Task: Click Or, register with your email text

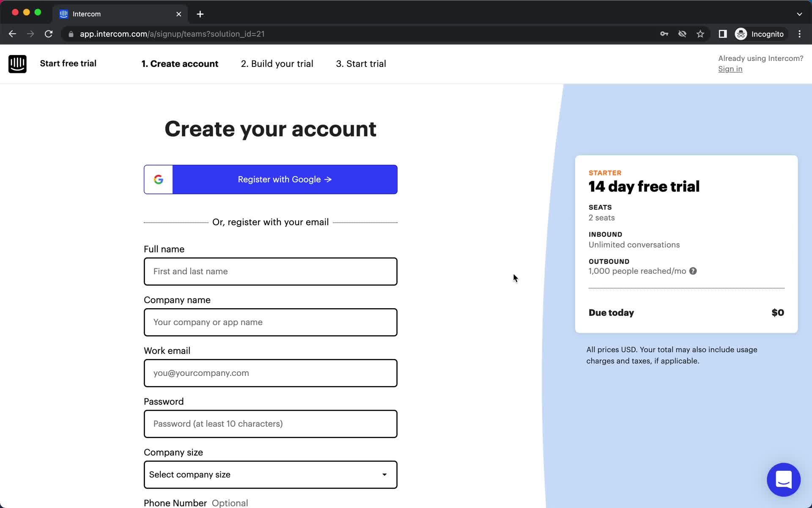Action: [x=270, y=222]
